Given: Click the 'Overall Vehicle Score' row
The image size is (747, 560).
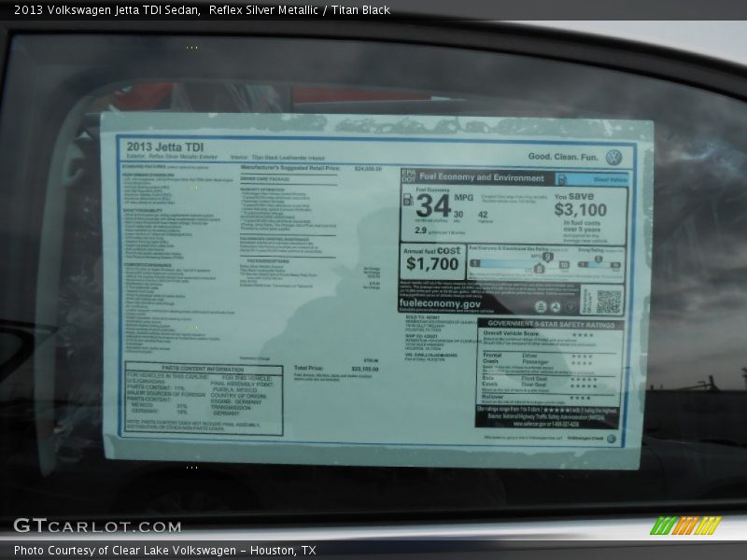Looking at the screenshot, I should coord(539,334).
